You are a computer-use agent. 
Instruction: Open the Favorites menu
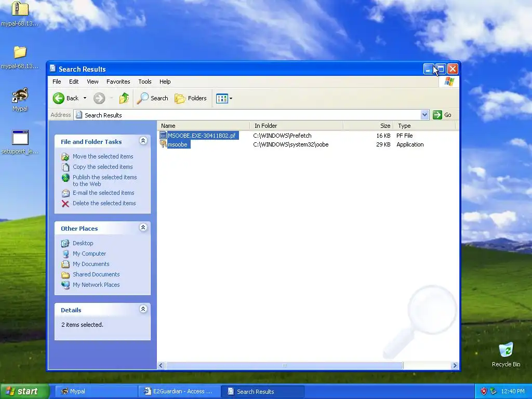118,82
